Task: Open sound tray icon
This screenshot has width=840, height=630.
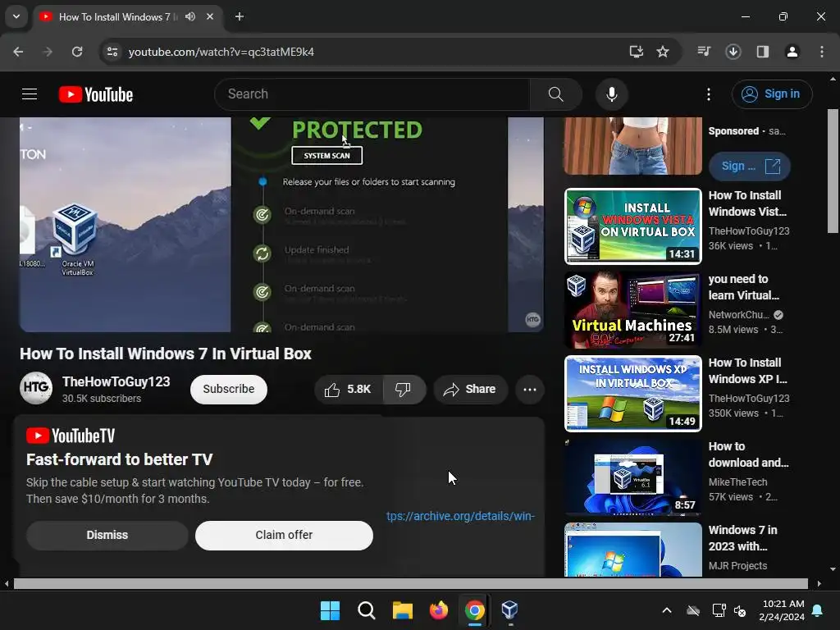Action: tap(741, 610)
